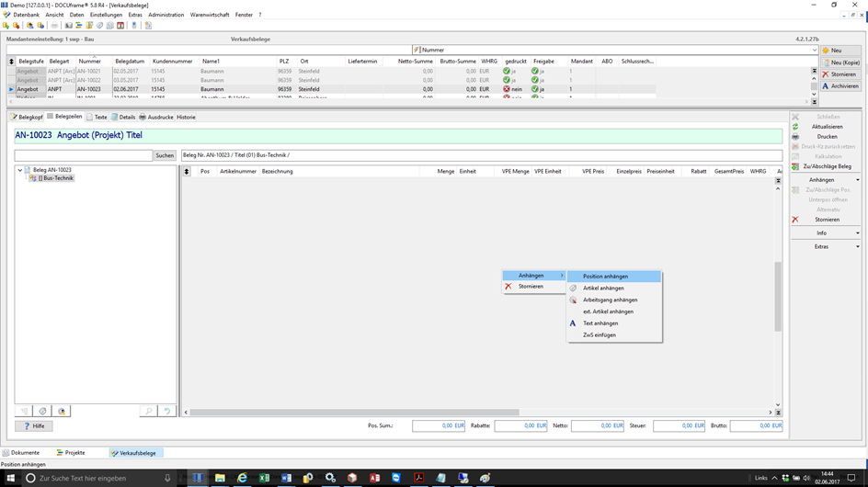This screenshot has height=487, width=868.
Task: Open Word from the Windows taskbar
Action: click(x=286, y=478)
